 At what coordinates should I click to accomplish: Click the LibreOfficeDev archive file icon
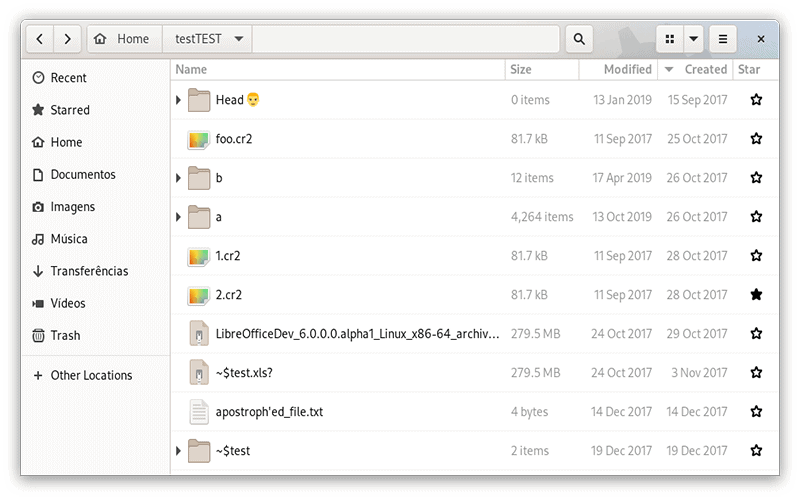[x=198, y=334]
